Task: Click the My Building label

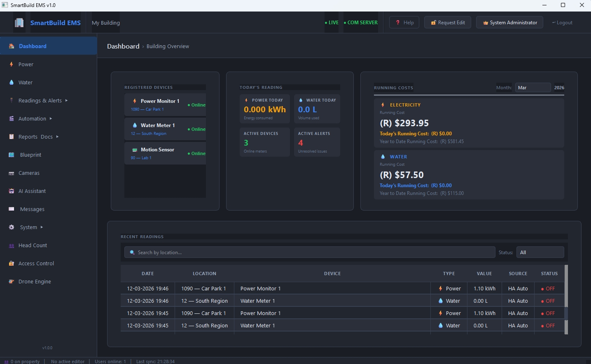Action: (106, 23)
